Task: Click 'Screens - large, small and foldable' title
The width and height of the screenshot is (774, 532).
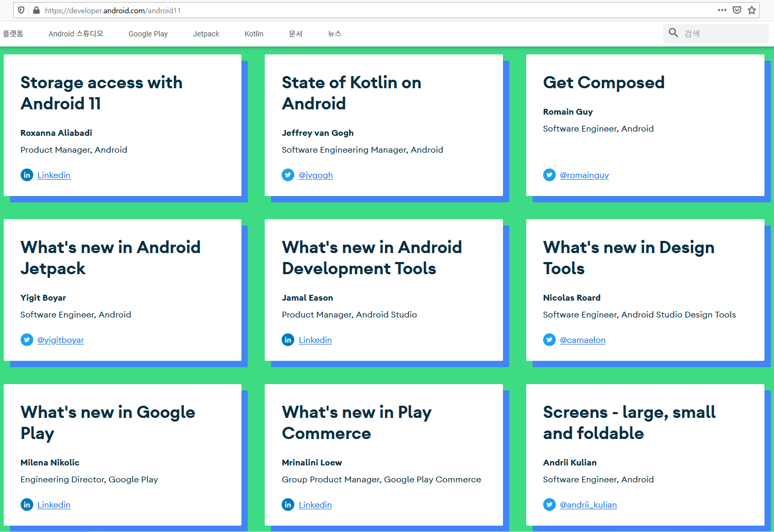Action: (x=629, y=423)
